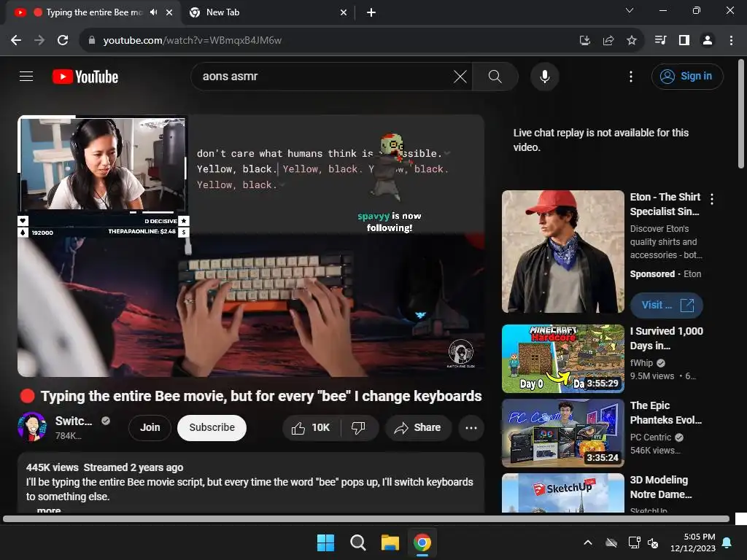Image resolution: width=747 pixels, height=560 pixels.
Task: Share this page via address bar icon
Action: tap(608, 41)
